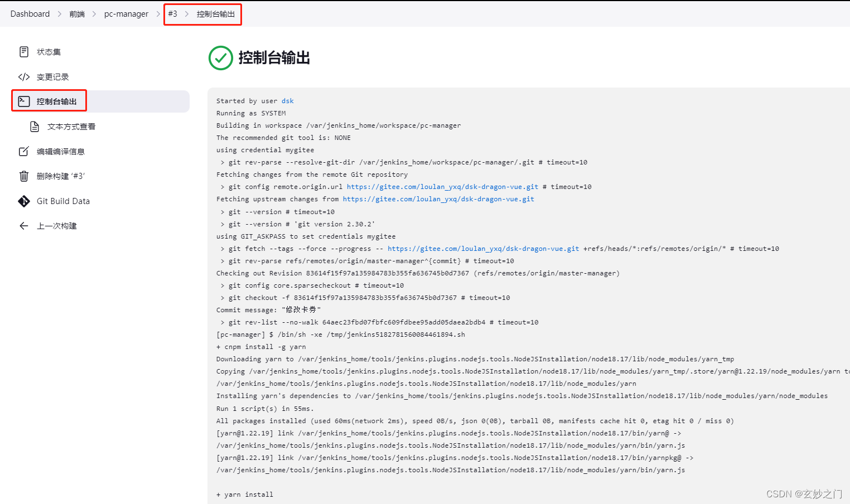Expand chevron after Dashboard breadcrumb
Image resolution: width=850 pixels, height=504 pixels.
(x=60, y=14)
